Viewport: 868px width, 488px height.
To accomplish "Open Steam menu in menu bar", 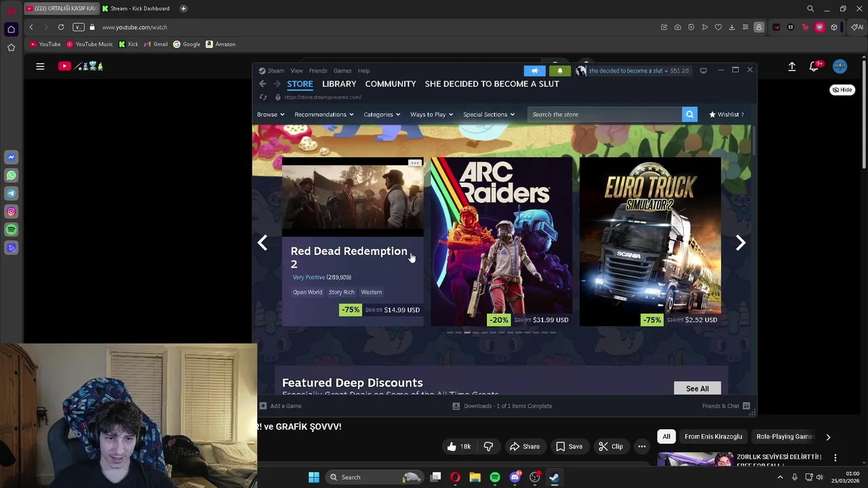I will click(271, 70).
